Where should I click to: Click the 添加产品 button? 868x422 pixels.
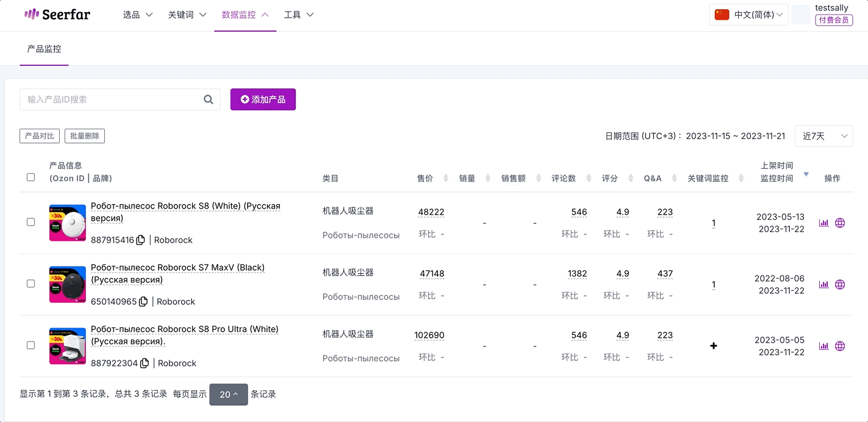263,99
